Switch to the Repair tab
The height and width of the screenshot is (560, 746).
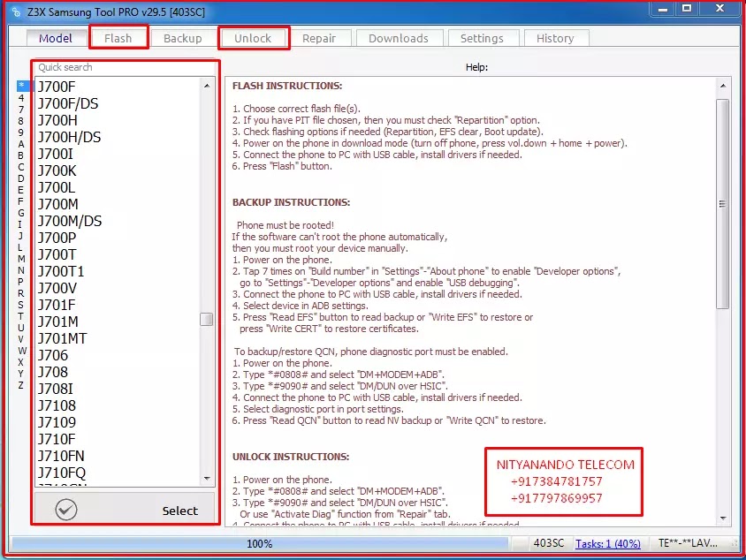coord(319,38)
